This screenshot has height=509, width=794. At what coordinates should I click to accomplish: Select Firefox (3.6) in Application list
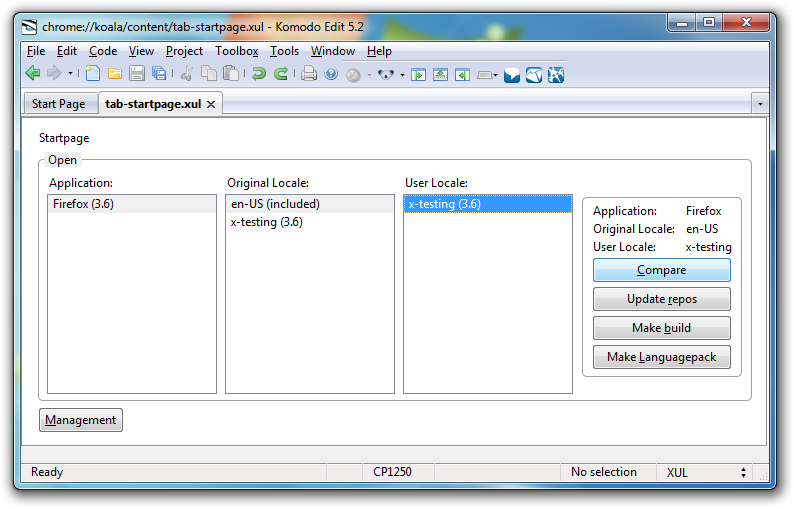click(132, 204)
